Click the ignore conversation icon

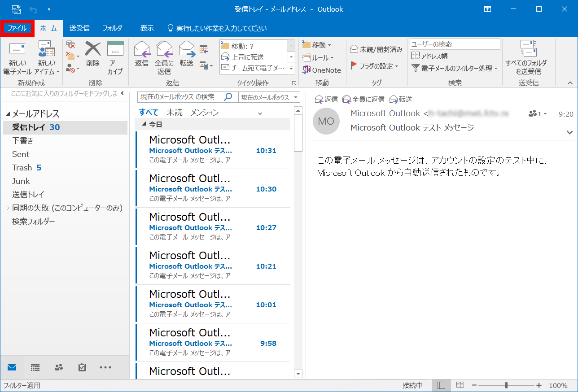pyautogui.click(x=70, y=44)
